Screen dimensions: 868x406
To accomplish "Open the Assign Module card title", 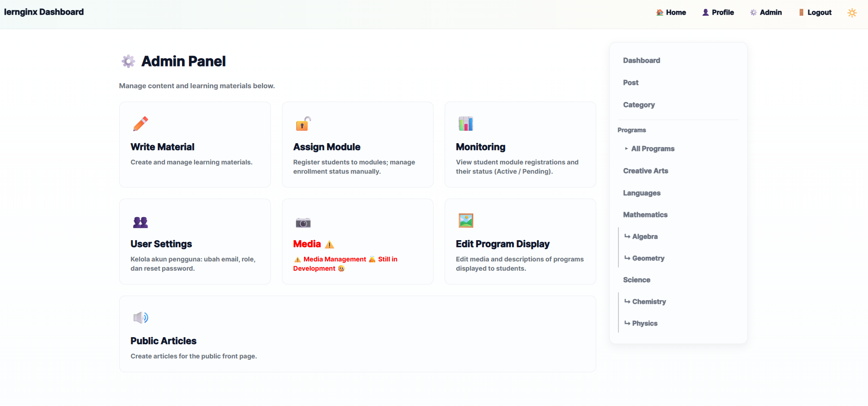I will pyautogui.click(x=327, y=147).
